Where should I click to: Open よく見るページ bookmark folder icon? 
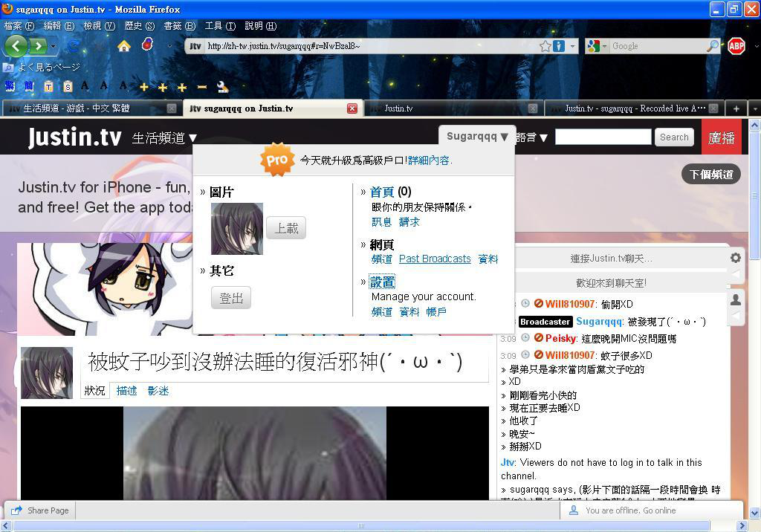7,68
